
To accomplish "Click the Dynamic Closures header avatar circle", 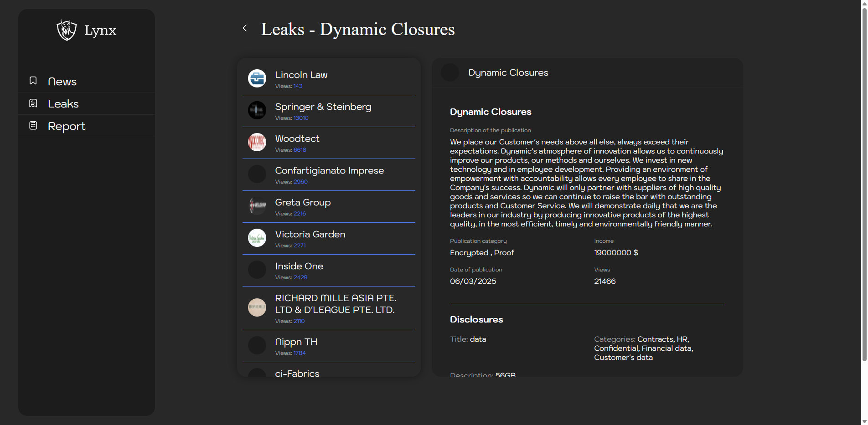I will click(450, 73).
